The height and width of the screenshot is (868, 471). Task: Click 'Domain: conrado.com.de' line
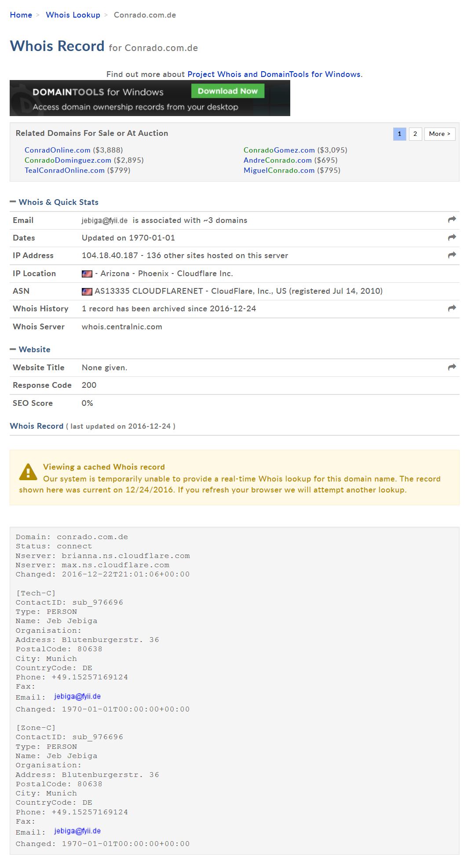72,537
